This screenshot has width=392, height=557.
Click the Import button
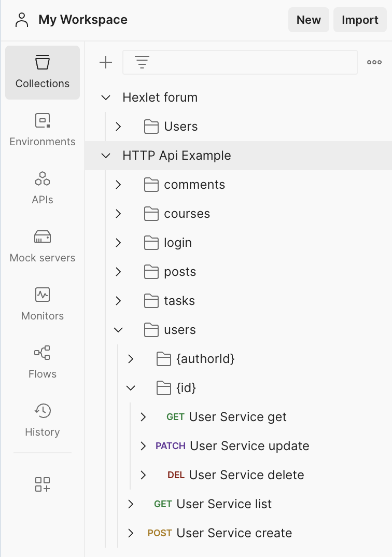click(x=360, y=20)
